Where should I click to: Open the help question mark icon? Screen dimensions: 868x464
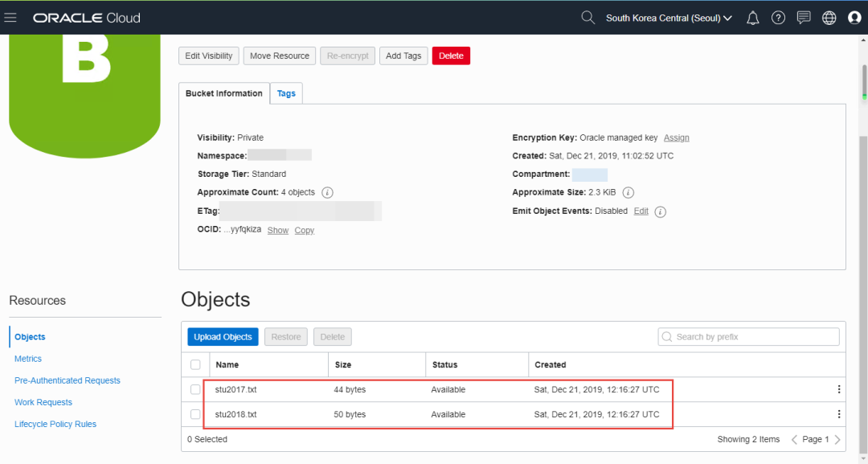(x=778, y=18)
